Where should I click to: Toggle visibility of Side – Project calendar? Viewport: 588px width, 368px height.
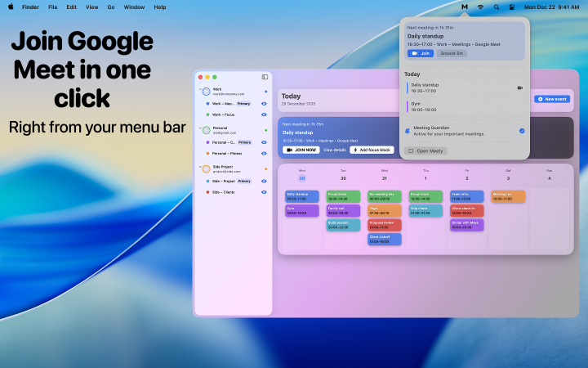click(264, 181)
